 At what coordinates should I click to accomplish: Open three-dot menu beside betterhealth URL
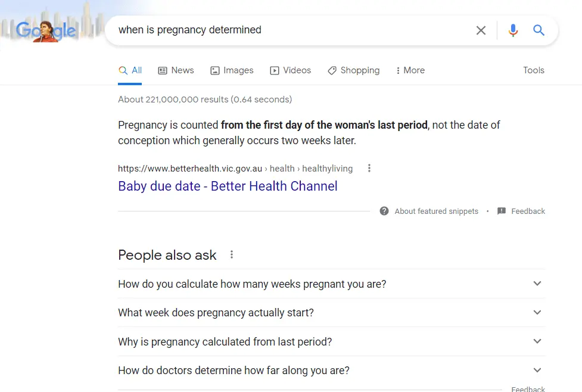click(x=369, y=169)
